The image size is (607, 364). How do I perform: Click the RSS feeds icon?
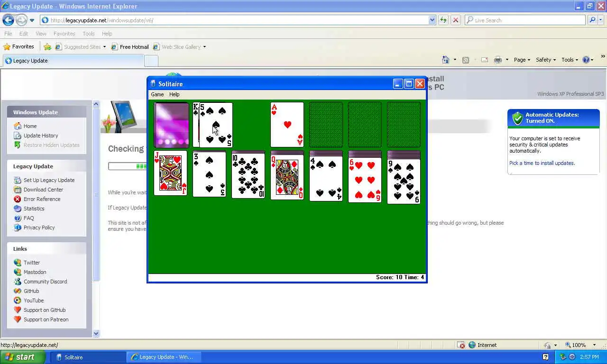pyautogui.click(x=466, y=60)
